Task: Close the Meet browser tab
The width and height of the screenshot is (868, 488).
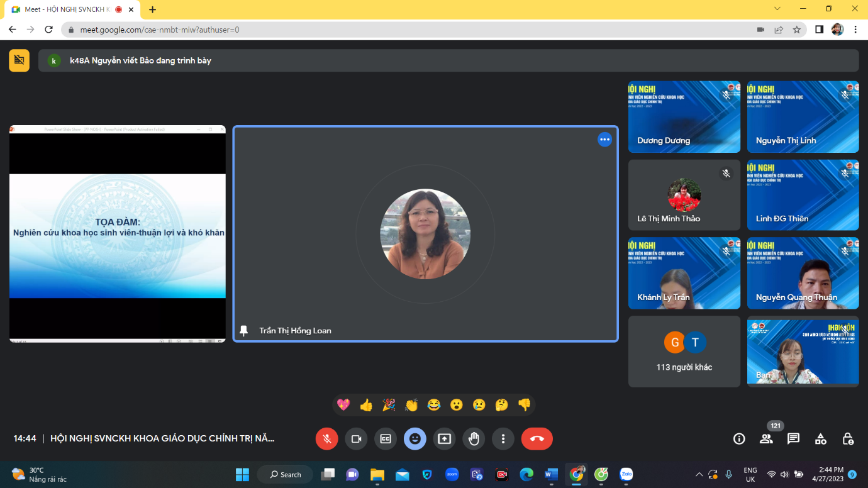Action: tap(131, 10)
